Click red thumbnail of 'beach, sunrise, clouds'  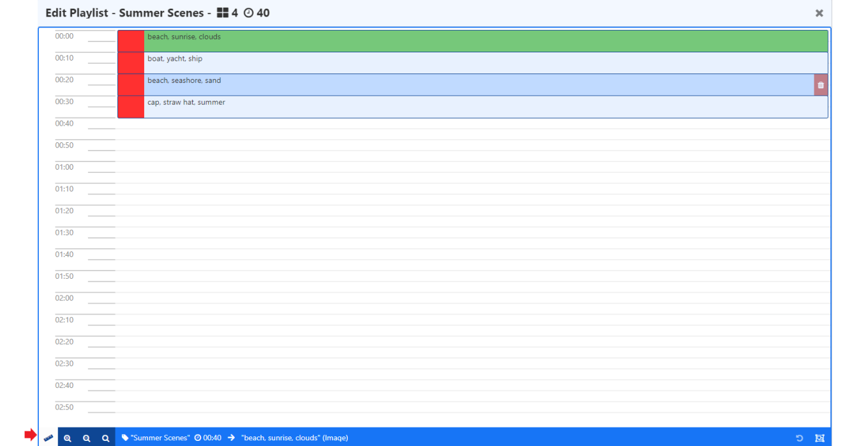[x=131, y=41]
